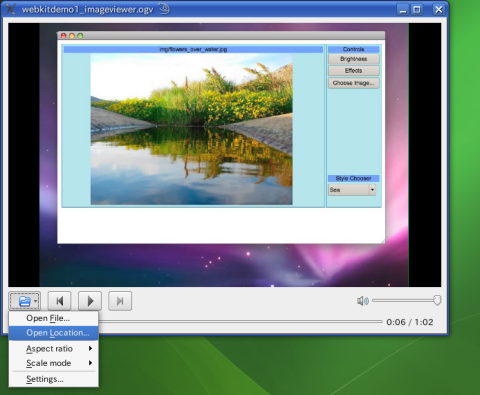Mute audio via the speaker icon
480x395 pixels.
(362, 301)
